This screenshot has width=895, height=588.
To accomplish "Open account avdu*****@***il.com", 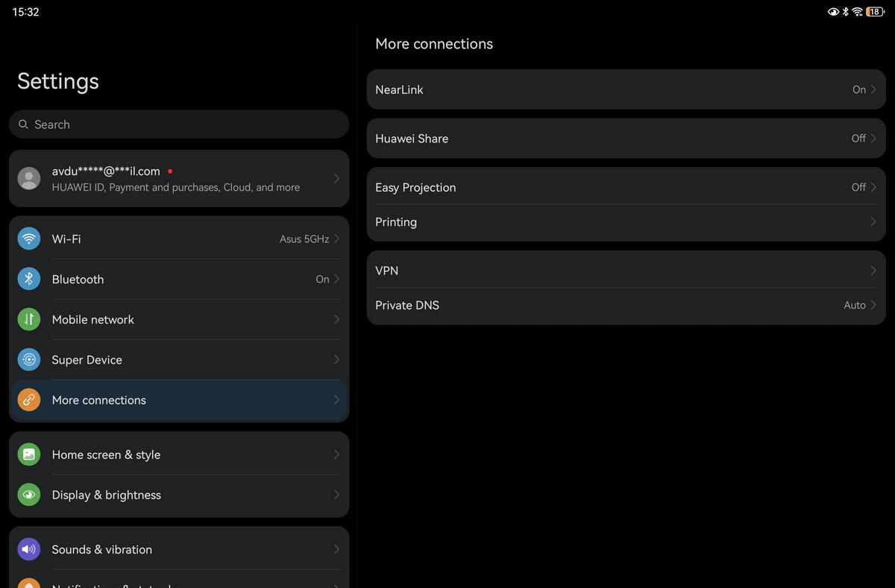I will pos(179,178).
